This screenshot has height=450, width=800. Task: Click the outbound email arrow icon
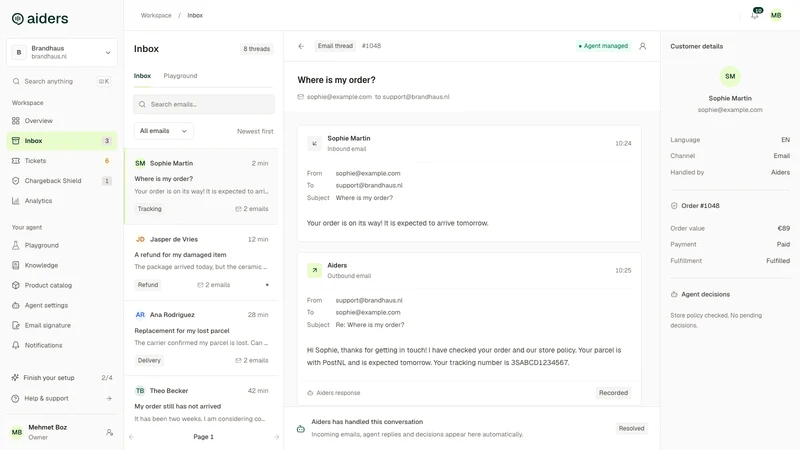[314, 270]
